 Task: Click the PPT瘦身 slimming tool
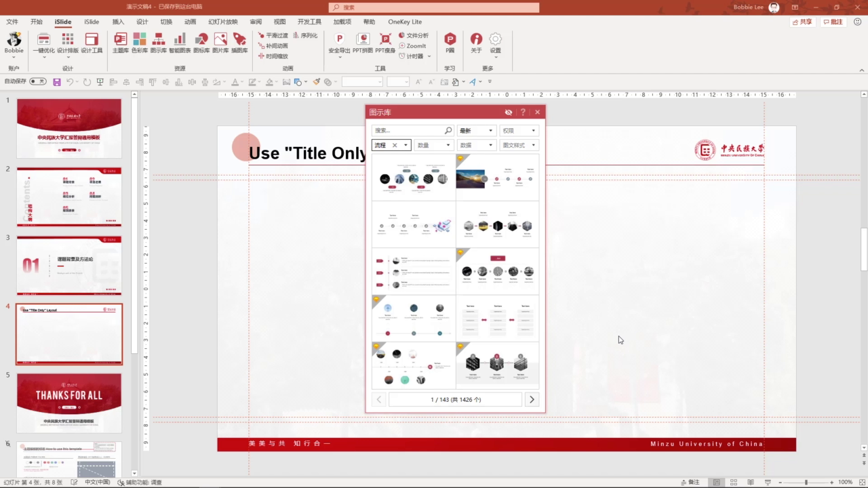(385, 43)
